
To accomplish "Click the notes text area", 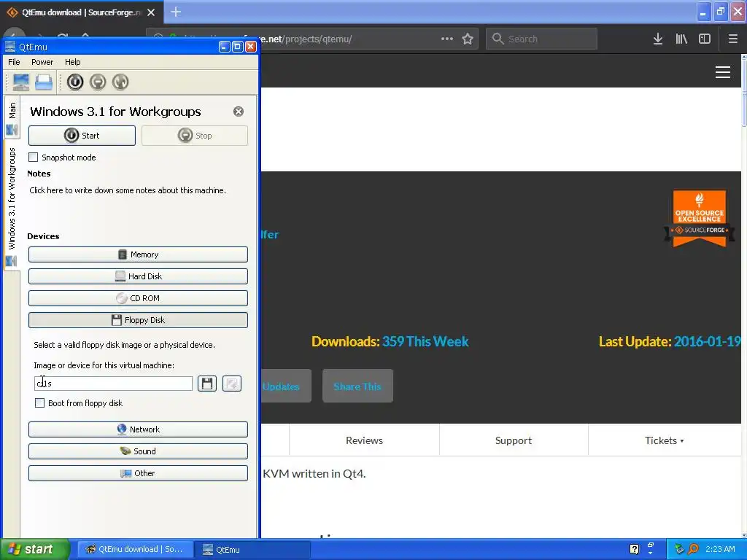I will (138, 205).
